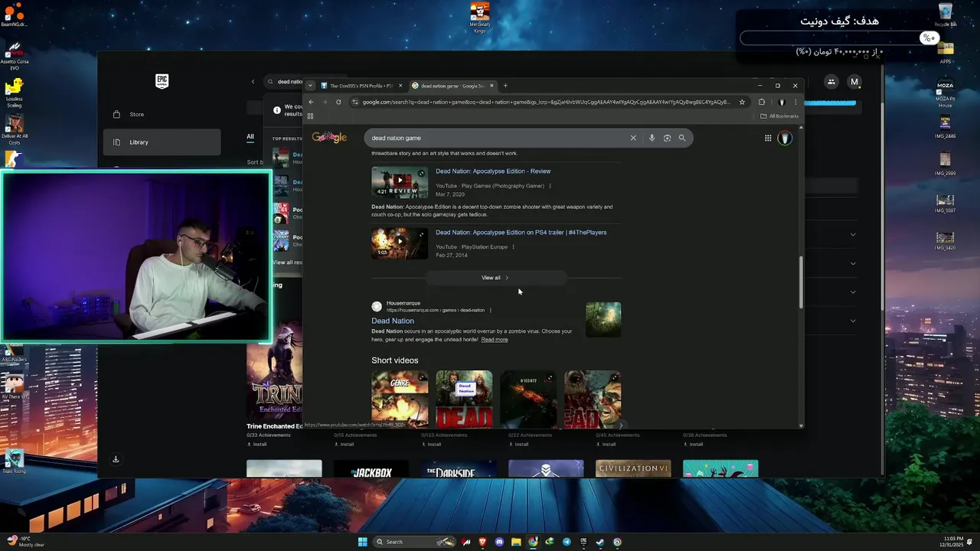Open options for Play Games review result

click(x=550, y=186)
